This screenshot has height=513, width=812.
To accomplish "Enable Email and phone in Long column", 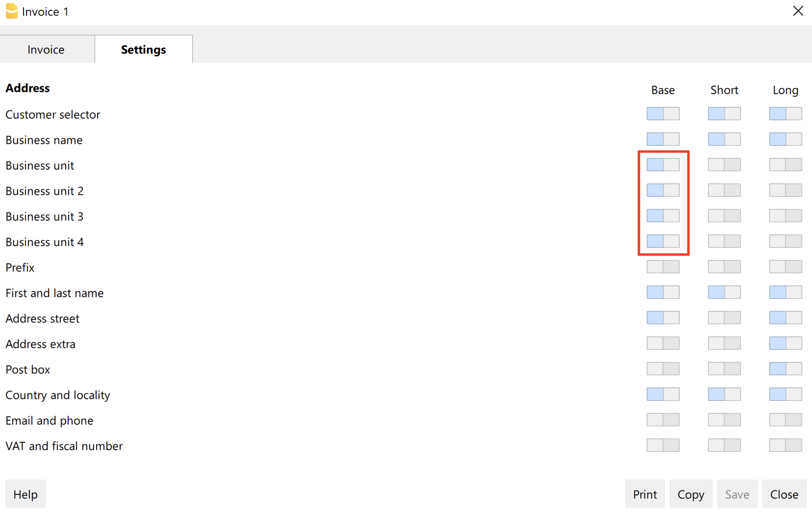I will coord(785,420).
